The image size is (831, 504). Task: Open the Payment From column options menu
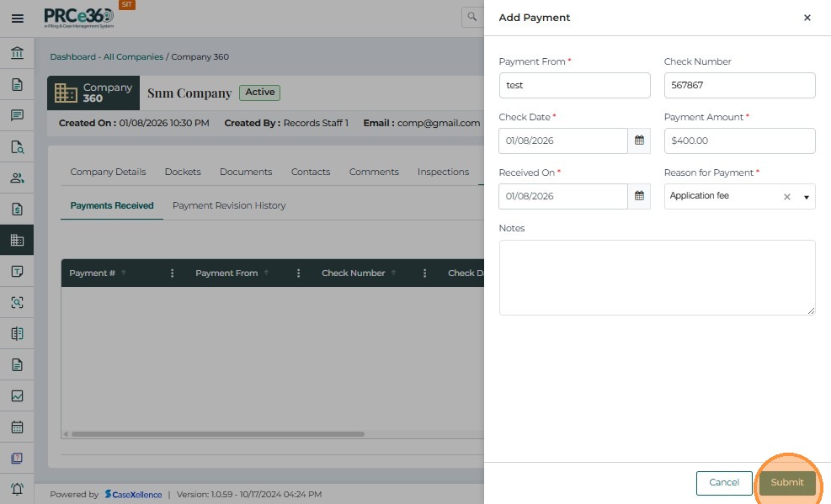point(298,273)
